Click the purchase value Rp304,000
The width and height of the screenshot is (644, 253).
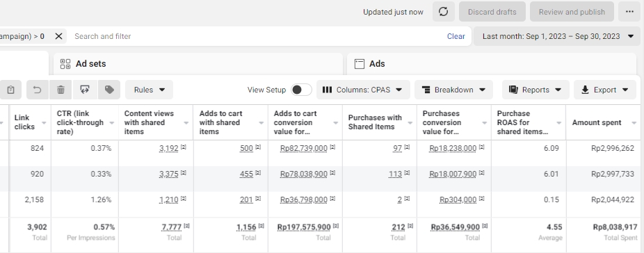(458, 200)
